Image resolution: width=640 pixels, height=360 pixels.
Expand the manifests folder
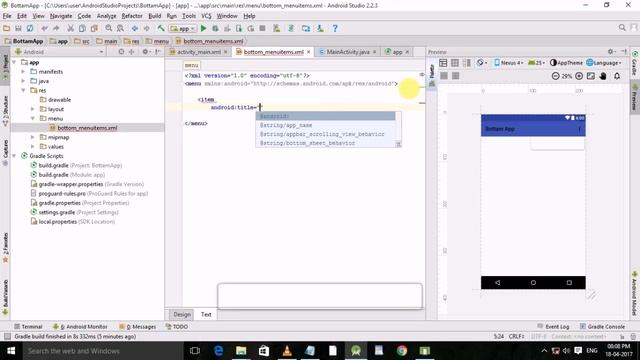tap(23, 71)
